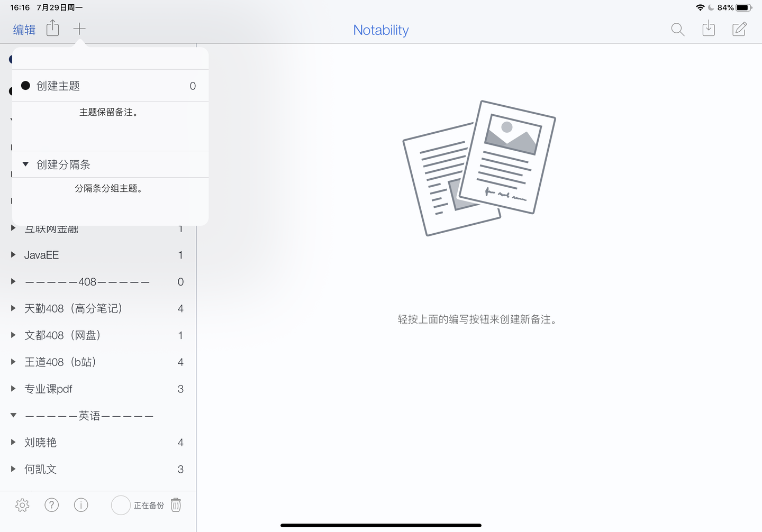
Task: Open the 何凯文 subject
Action: pos(98,469)
